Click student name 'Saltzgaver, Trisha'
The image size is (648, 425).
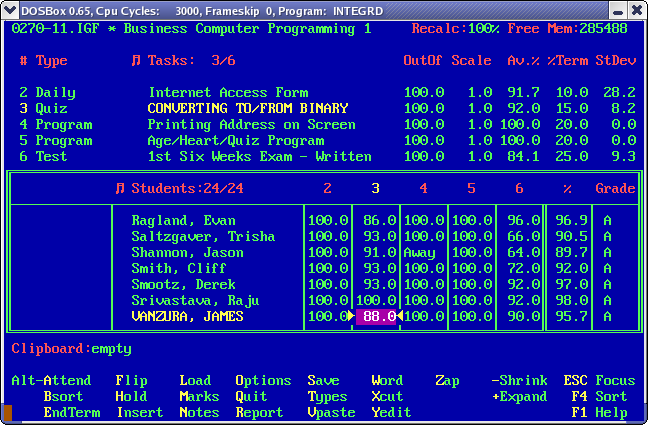(x=203, y=236)
